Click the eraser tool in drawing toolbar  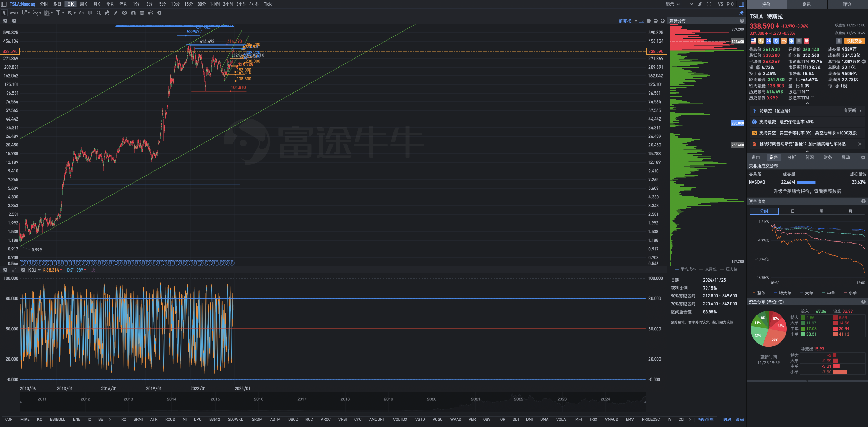pos(116,13)
